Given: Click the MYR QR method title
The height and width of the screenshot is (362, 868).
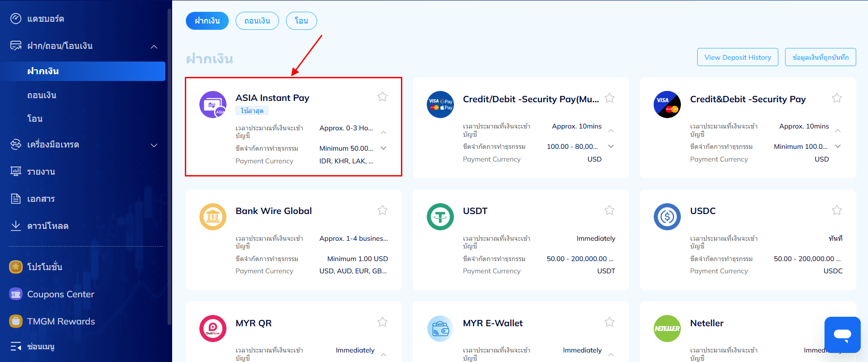Looking at the screenshot, I should [x=254, y=323].
